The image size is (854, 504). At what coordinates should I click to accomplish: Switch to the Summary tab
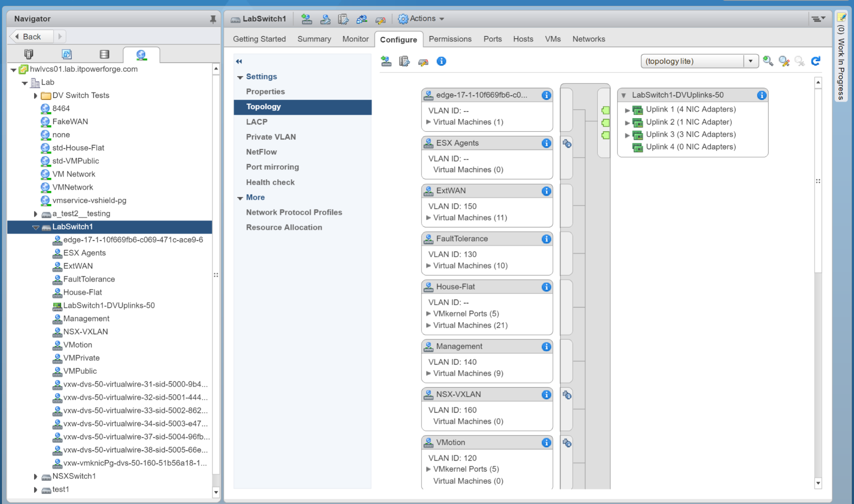pyautogui.click(x=314, y=39)
